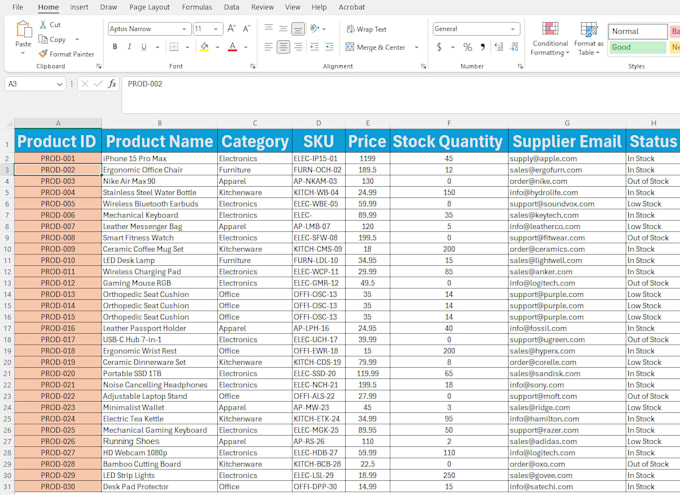680x495 pixels.
Task: Open Alignment settings dialog launcher
Action: point(423,66)
